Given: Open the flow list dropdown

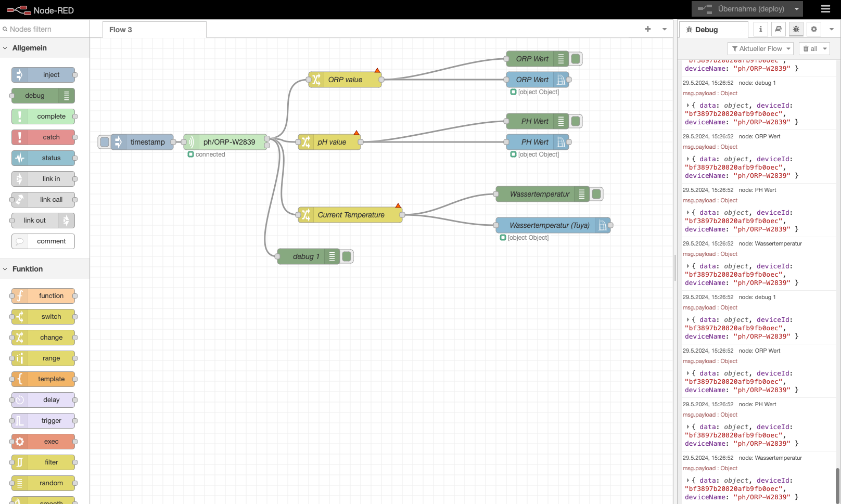Looking at the screenshot, I should click(665, 29).
